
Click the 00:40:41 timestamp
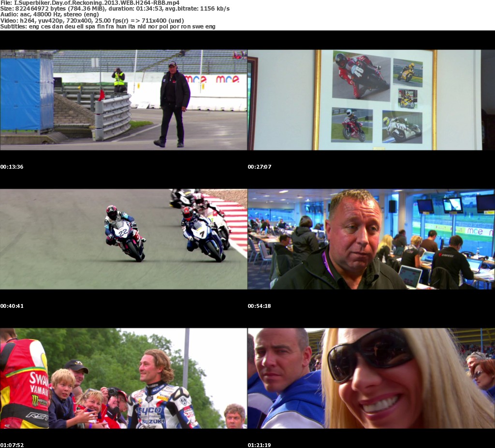[12, 306]
